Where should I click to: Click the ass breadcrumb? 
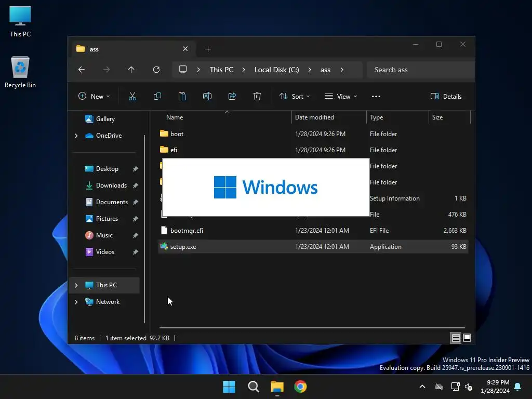(325, 70)
